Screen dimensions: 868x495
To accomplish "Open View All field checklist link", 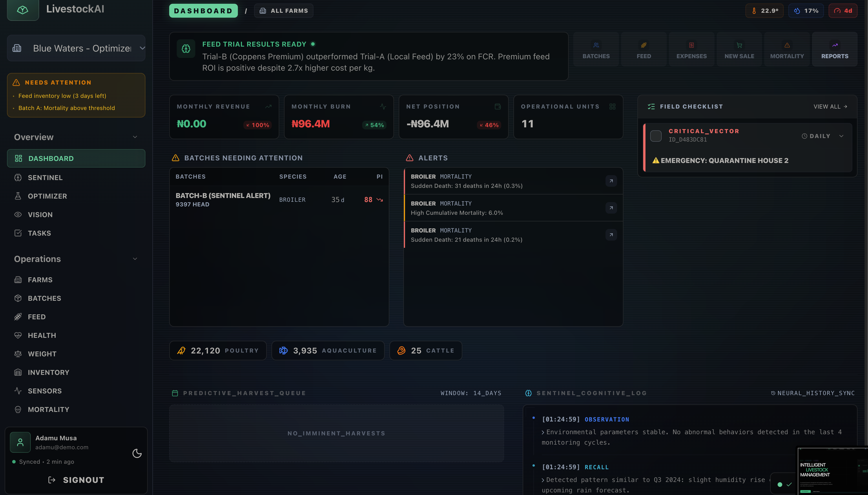I will click(830, 107).
